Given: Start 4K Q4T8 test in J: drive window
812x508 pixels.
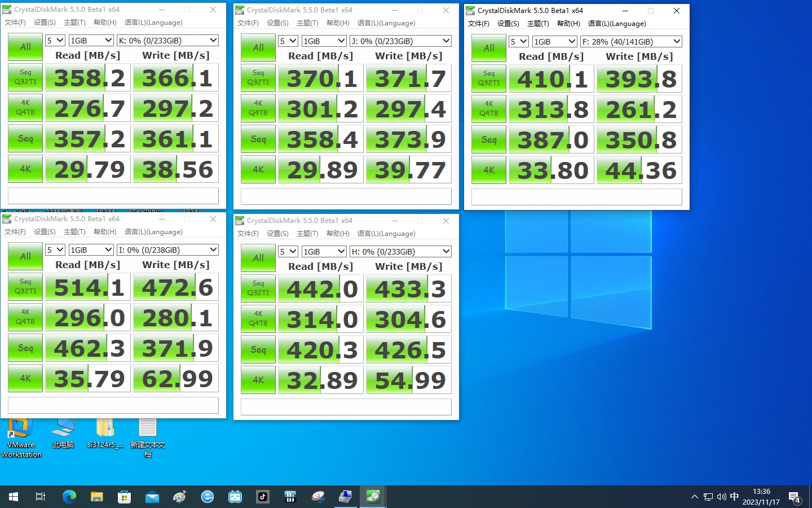Looking at the screenshot, I should pos(258,108).
